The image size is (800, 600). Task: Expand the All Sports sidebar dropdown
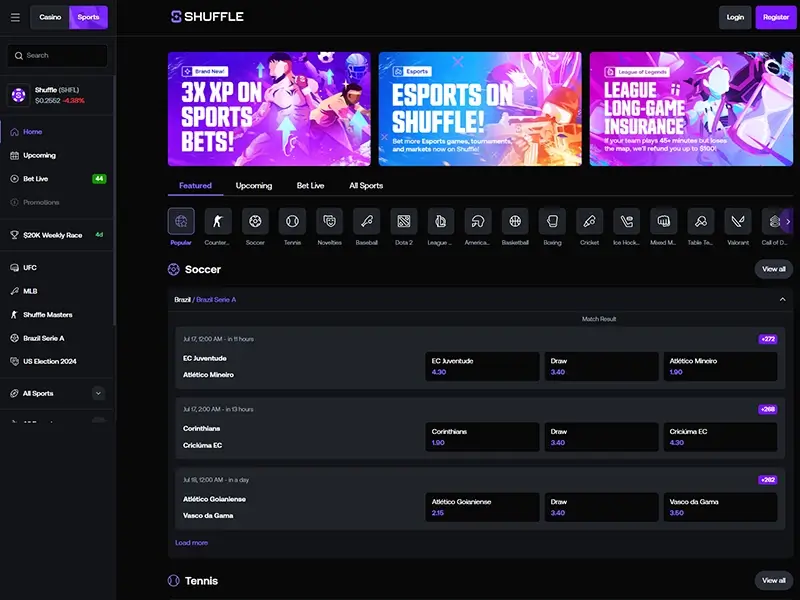[98, 393]
